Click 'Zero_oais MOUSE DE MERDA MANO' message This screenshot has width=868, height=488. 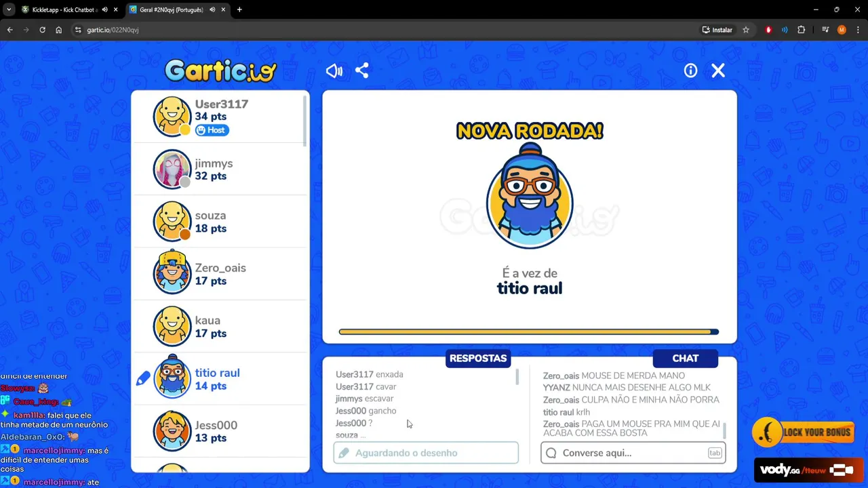point(614,375)
